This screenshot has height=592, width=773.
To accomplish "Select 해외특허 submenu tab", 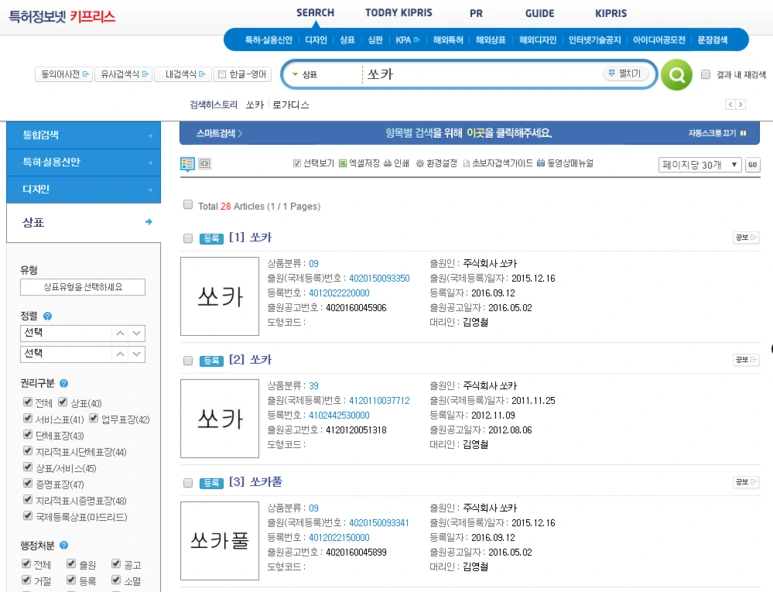I will click(448, 40).
